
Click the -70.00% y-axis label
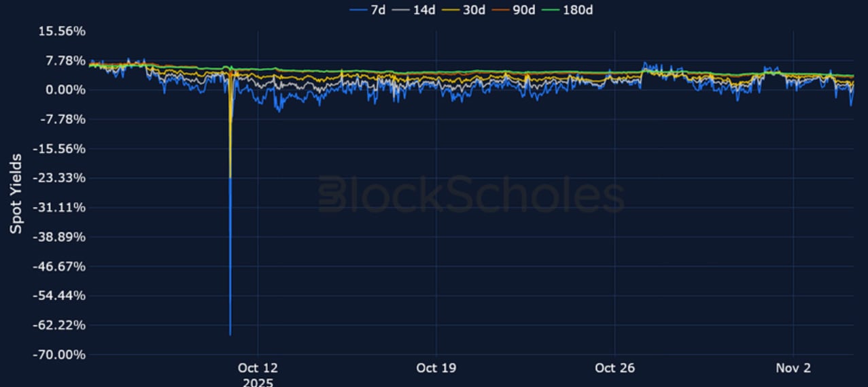pos(60,354)
